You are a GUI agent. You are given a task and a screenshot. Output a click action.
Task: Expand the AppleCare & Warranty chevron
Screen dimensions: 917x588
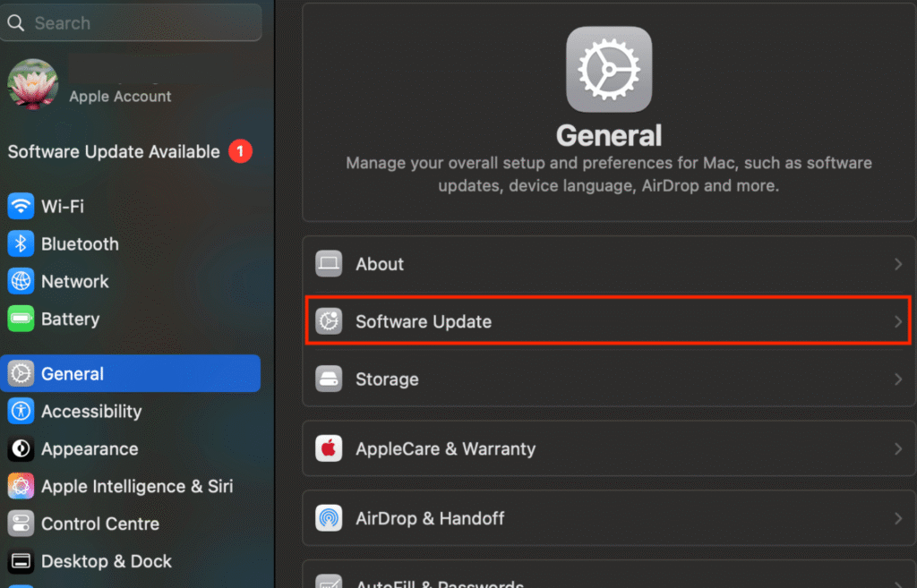[x=897, y=448]
